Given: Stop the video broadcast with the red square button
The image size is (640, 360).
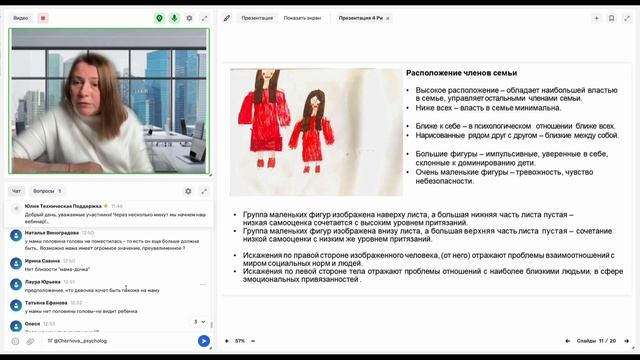Looking at the screenshot, I should [43, 18].
